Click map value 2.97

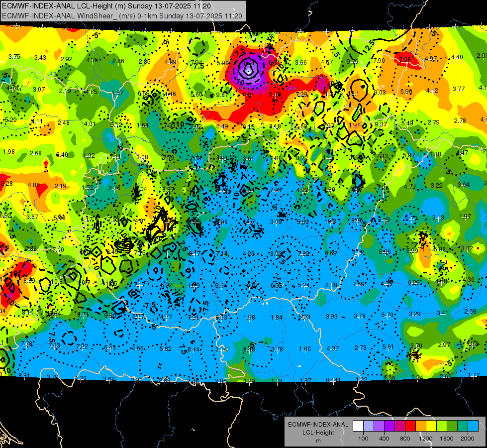(x=444, y=345)
